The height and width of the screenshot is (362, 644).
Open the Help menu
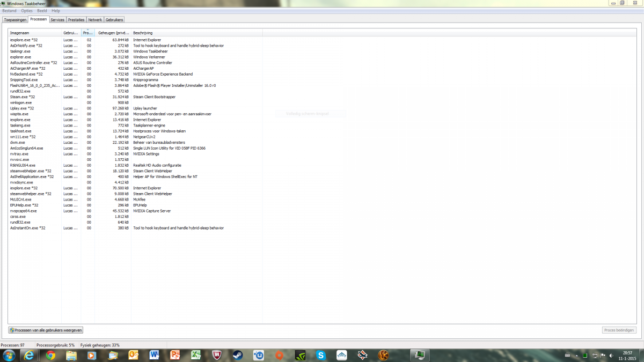coord(56,11)
